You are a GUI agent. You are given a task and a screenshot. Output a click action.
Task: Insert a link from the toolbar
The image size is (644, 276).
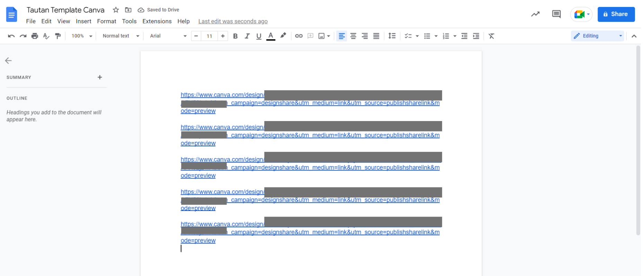(299, 36)
